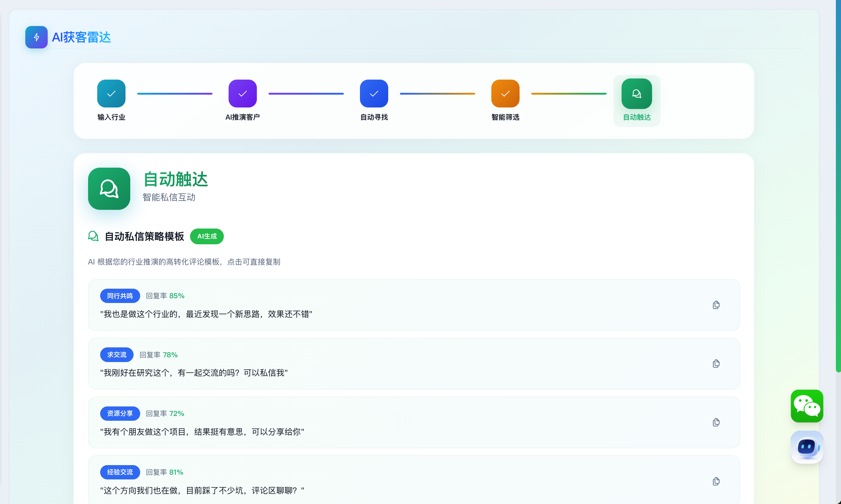Open the 自动寻找 step icon
841x504 pixels.
click(x=374, y=94)
